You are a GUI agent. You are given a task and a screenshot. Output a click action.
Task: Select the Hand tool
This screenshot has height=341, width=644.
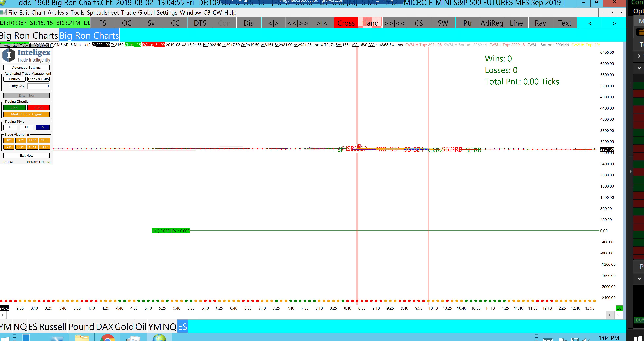370,23
